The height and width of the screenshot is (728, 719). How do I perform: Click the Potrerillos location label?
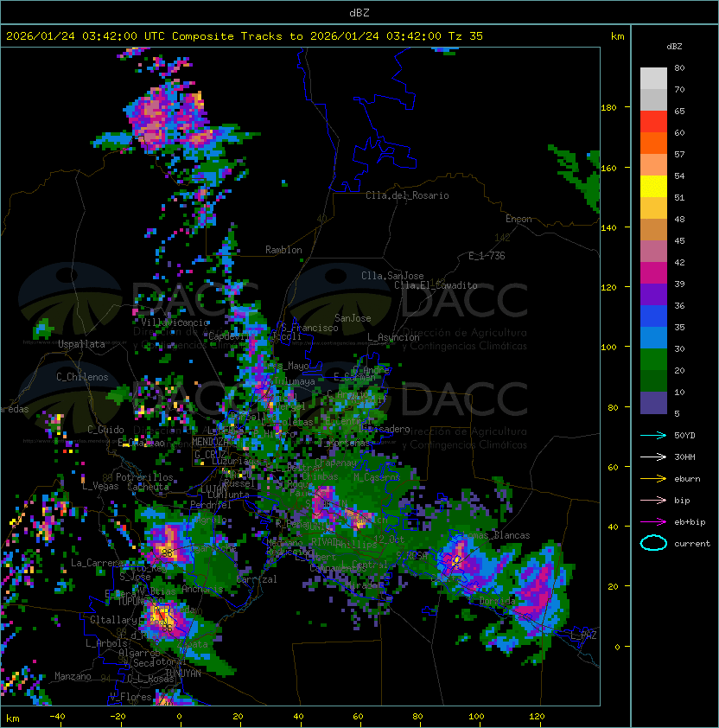[144, 477]
